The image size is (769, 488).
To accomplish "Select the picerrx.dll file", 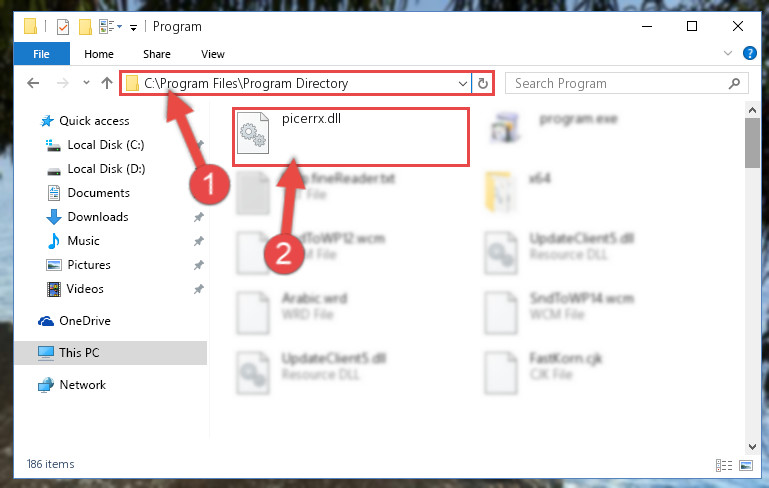I will click(351, 137).
